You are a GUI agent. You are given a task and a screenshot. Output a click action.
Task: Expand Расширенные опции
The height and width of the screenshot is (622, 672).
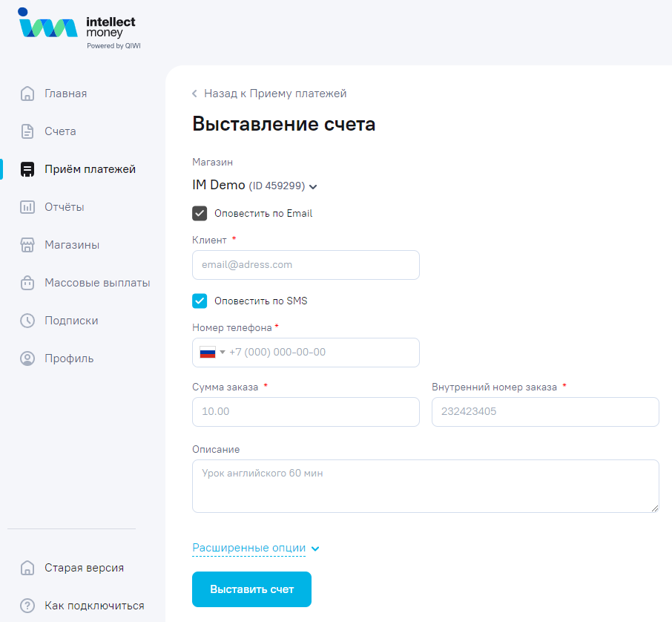249,548
